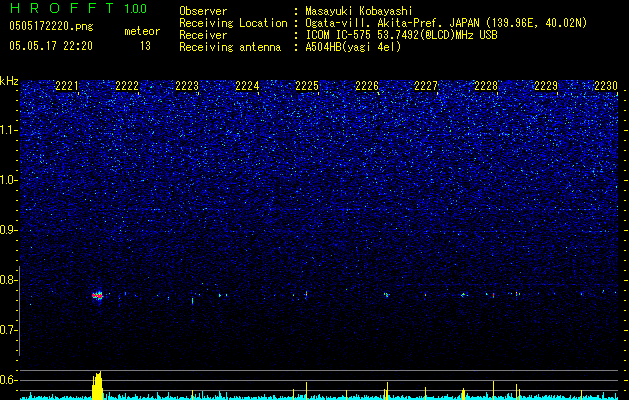The height and width of the screenshot is (400, 629).
Task: Select the Ogata-vill. Akita-Pref. JAPAN location text
Action: [x=446, y=23]
